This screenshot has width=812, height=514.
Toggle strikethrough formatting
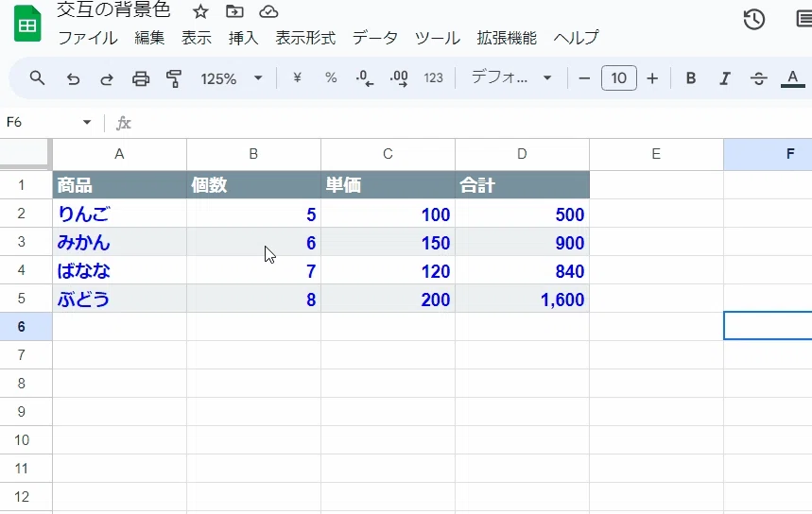point(759,78)
